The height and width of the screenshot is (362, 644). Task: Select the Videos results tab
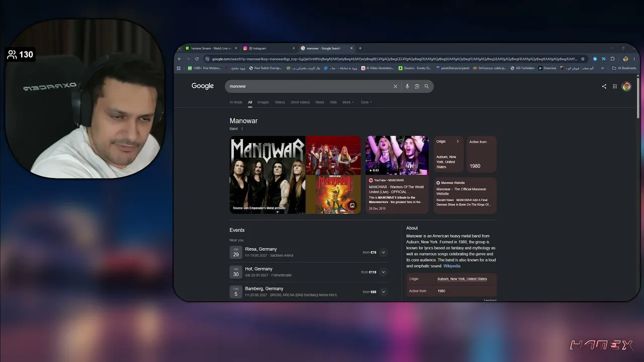pyautogui.click(x=280, y=102)
